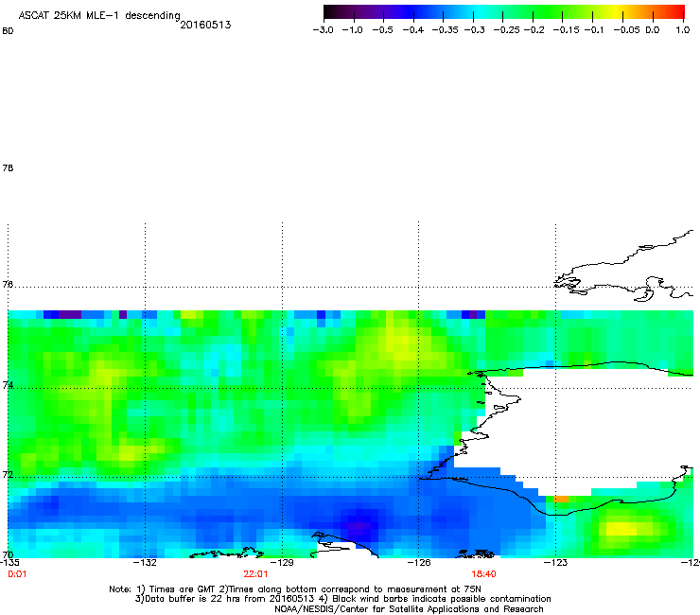Click the color scale label '0.0'
Screen dimensions: 700x615
(653, 30)
